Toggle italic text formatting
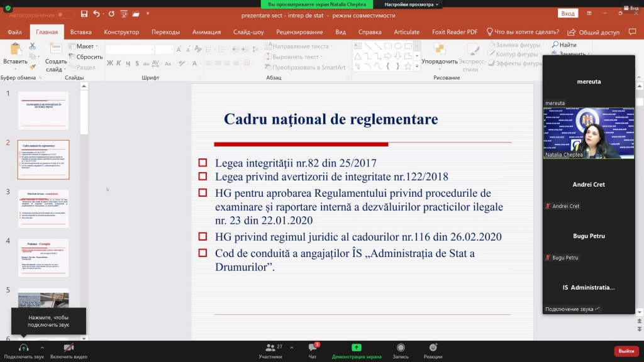Screen dimensions: 644x362 tap(119, 63)
